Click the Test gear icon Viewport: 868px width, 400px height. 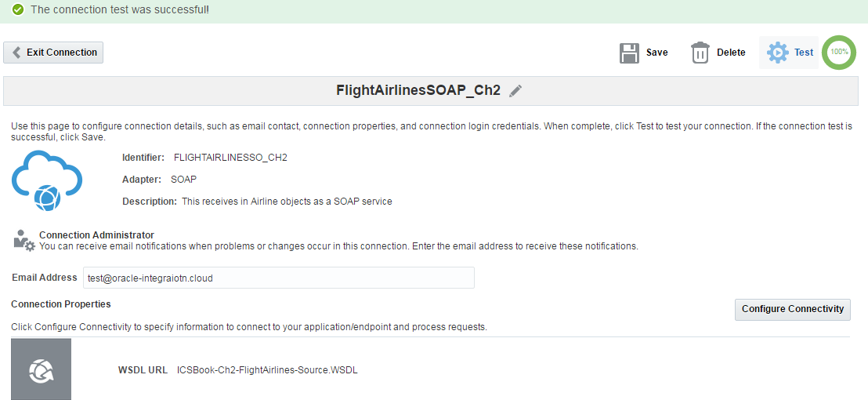coord(777,53)
